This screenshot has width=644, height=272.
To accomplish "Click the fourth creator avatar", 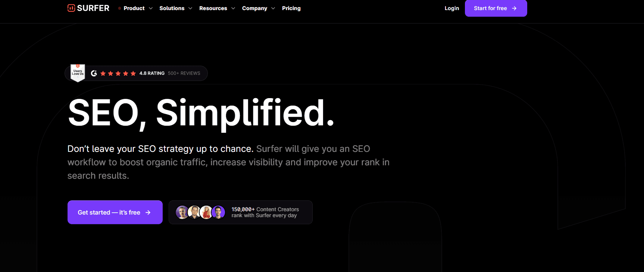I will tap(218, 212).
